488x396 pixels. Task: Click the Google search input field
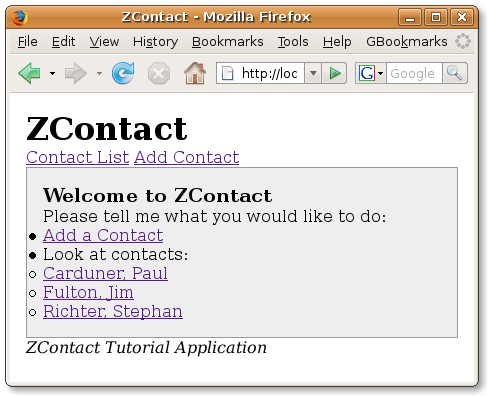(414, 73)
